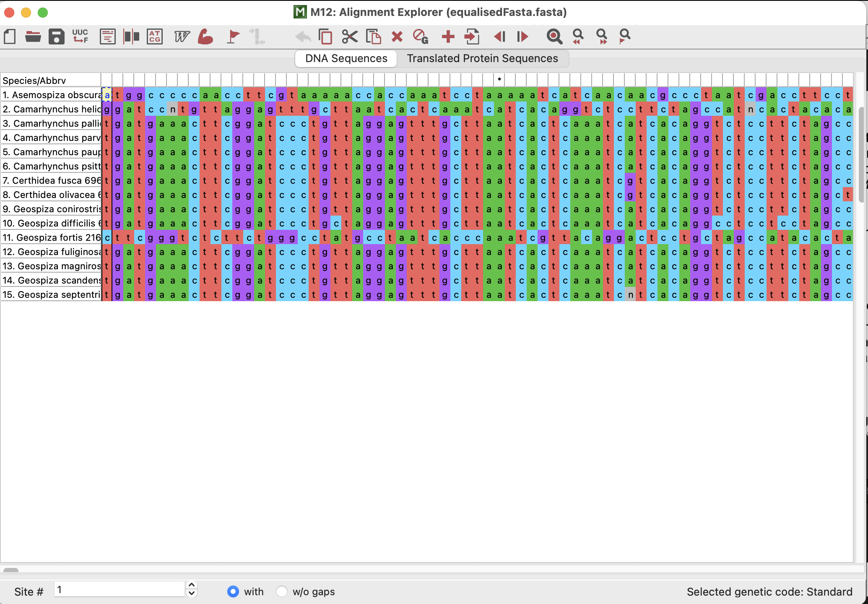Decrease site number with down stepper arrow

tap(192, 593)
